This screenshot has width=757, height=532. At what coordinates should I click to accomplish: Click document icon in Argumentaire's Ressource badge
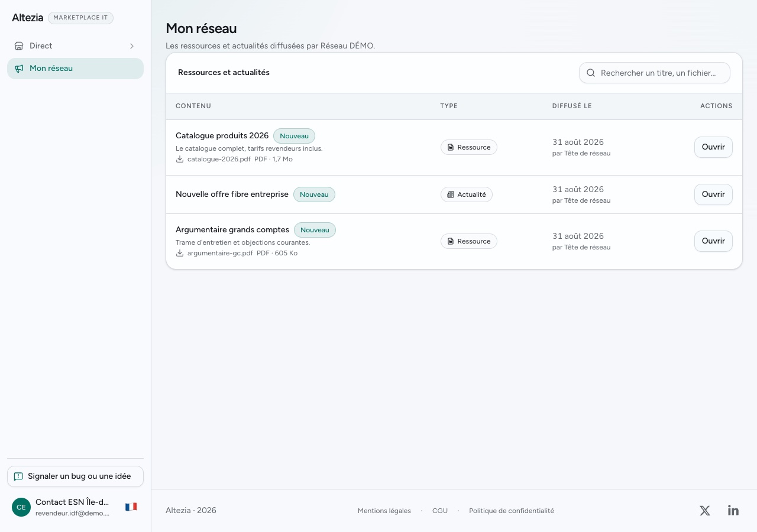(451, 241)
